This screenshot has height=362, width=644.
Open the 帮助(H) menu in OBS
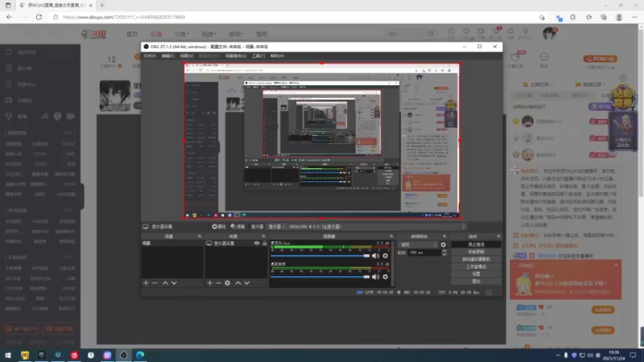pyautogui.click(x=277, y=56)
